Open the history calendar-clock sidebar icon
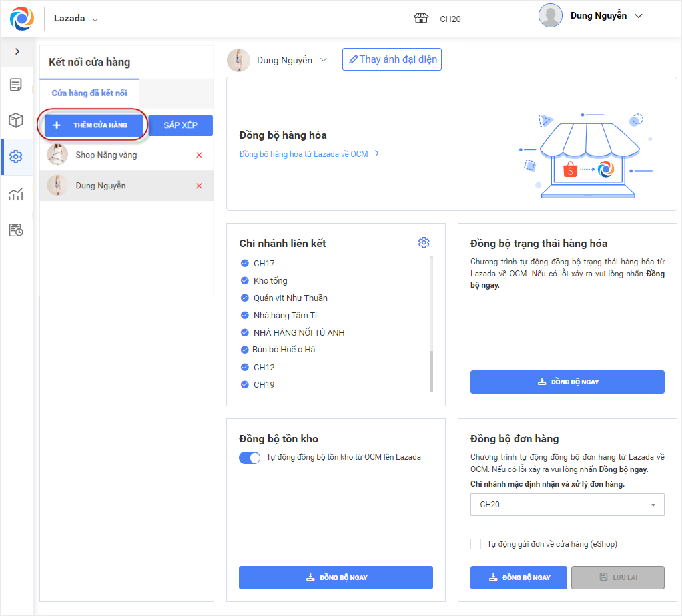 pos(16,230)
